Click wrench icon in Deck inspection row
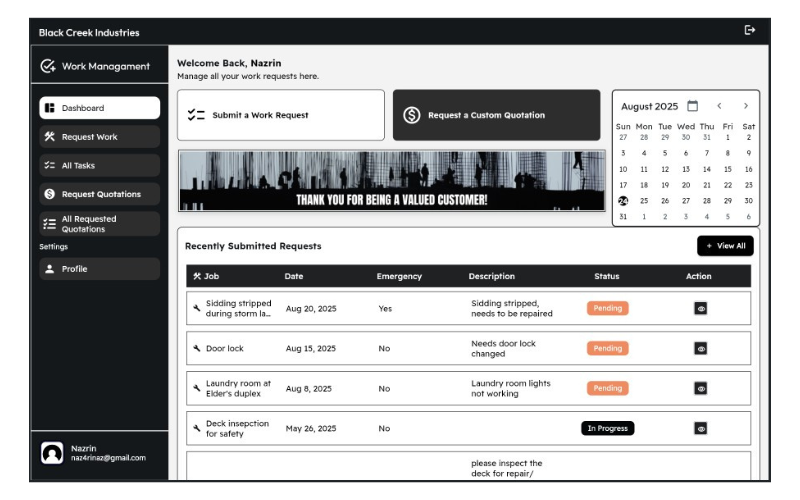800x500 pixels. (x=196, y=428)
